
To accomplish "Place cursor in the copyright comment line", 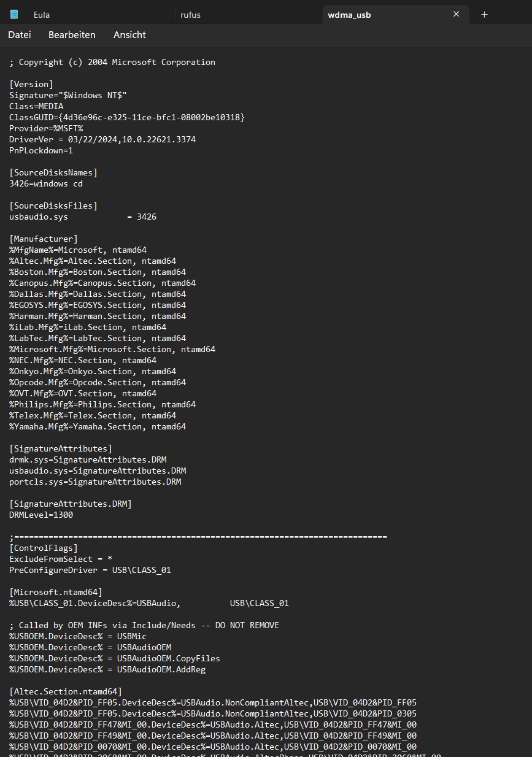I will click(x=112, y=62).
